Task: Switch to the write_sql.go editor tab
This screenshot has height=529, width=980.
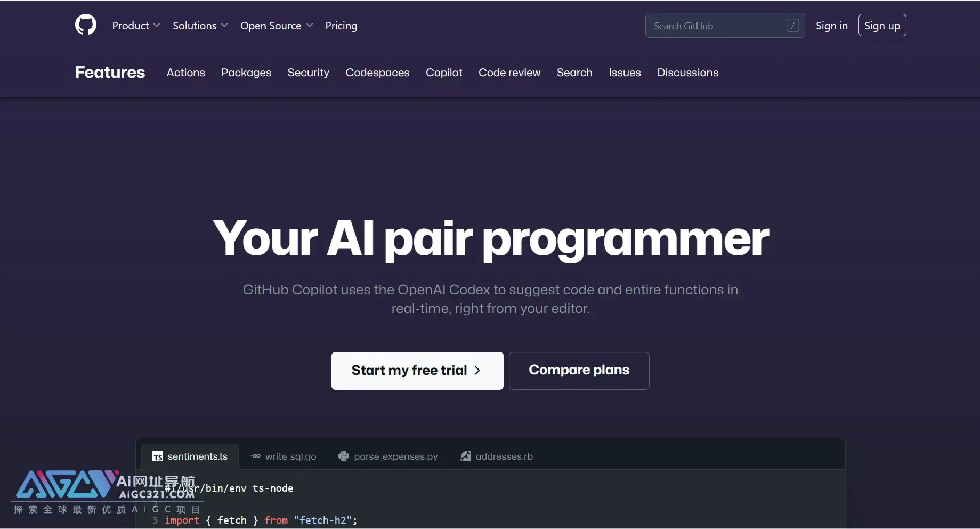Action: 283,456
